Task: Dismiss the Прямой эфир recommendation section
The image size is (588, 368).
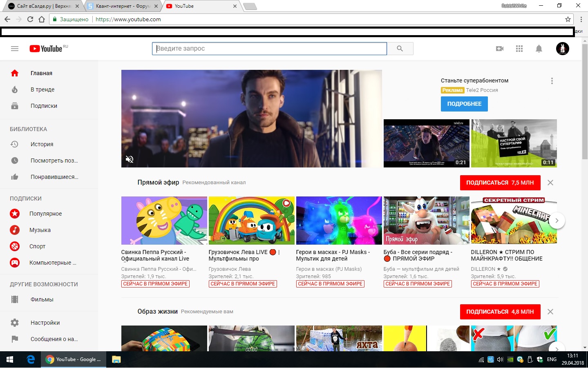Action: coord(550,183)
